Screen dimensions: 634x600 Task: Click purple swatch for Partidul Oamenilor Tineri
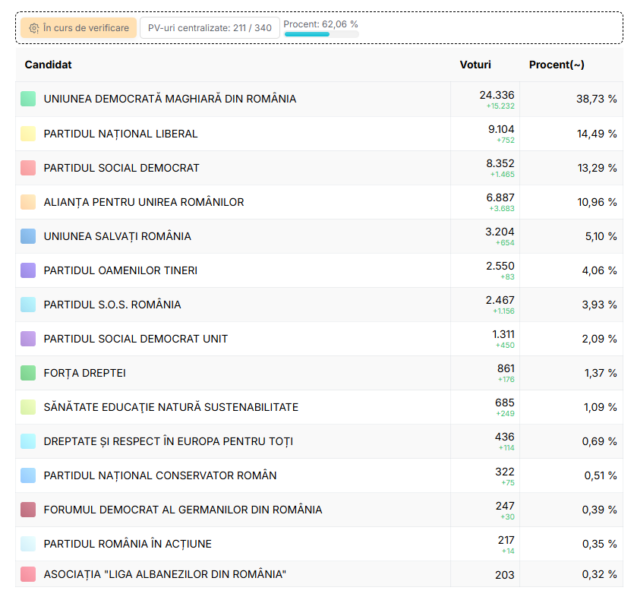click(x=28, y=271)
